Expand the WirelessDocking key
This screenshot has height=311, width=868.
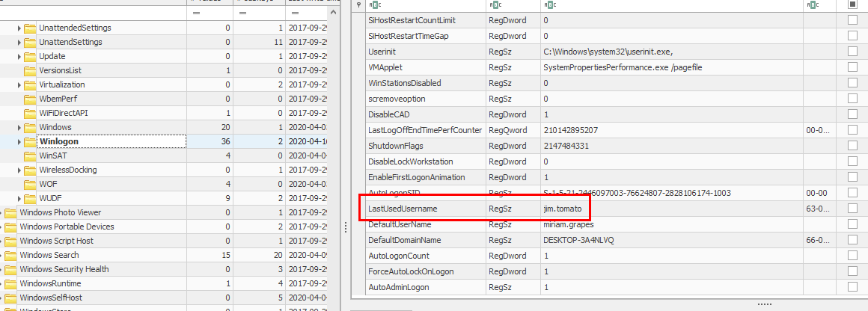pos(19,170)
